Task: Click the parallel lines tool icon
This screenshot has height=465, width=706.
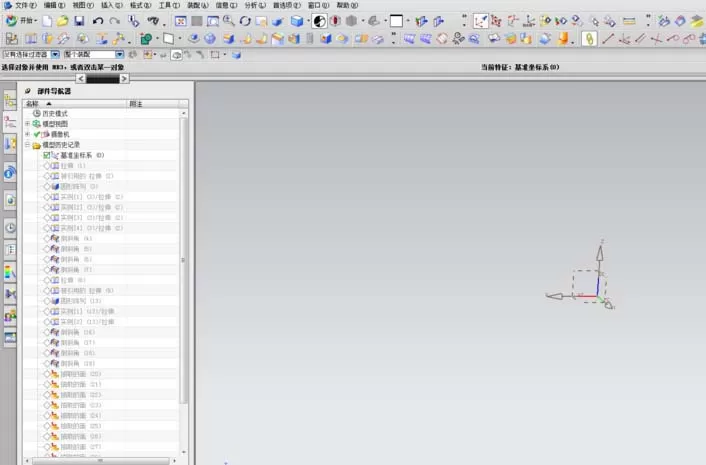Action: pos(640,39)
